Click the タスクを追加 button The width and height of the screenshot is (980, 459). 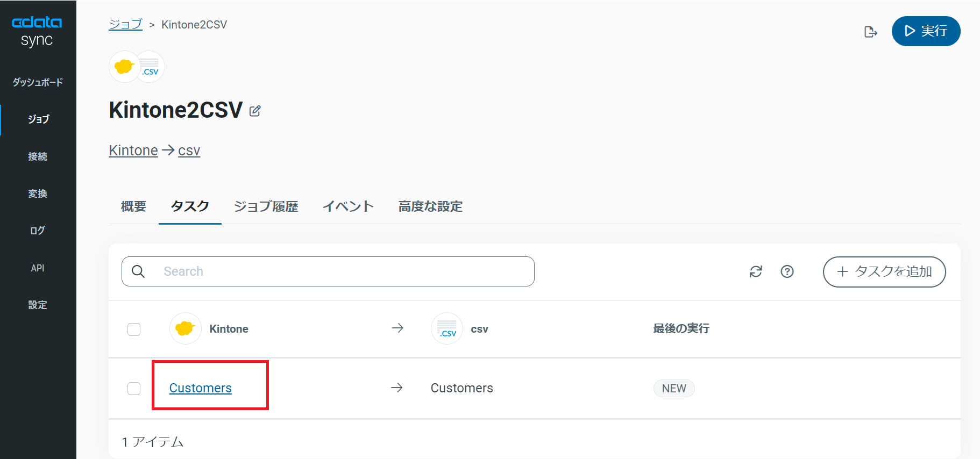884,271
